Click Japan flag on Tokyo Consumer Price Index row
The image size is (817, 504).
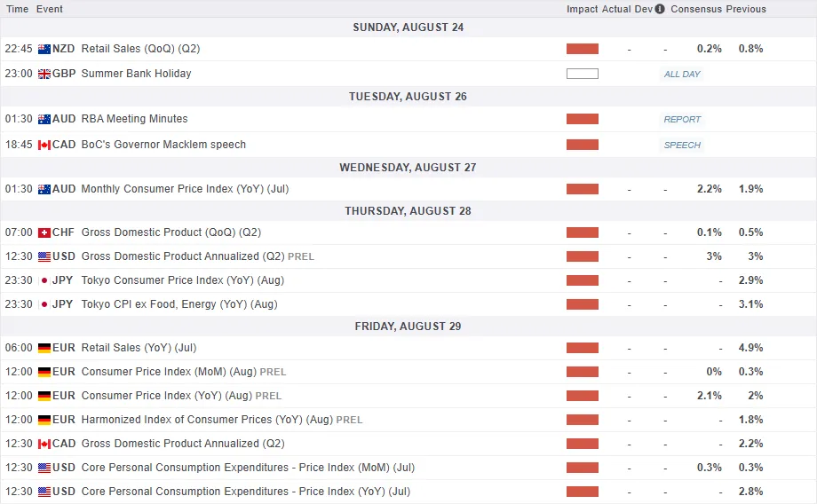pyautogui.click(x=44, y=280)
